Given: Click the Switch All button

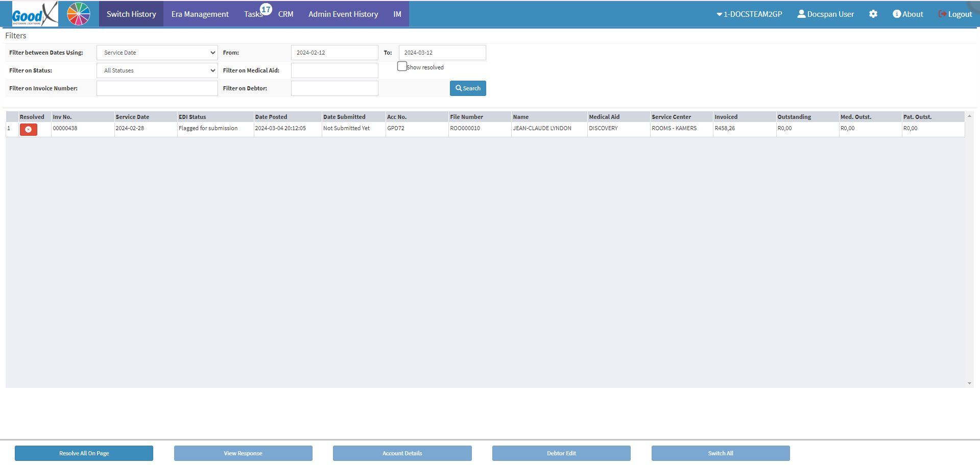Looking at the screenshot, I should coord(720,453).
